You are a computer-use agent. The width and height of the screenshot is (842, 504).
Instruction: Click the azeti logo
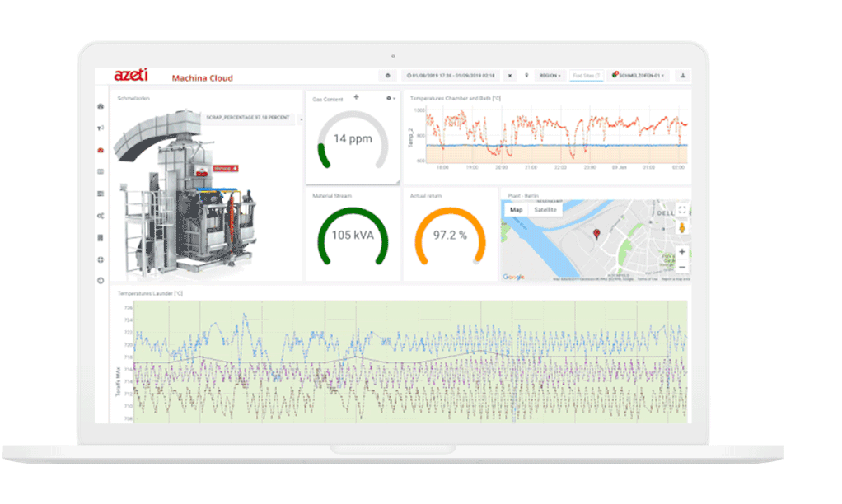130,75
